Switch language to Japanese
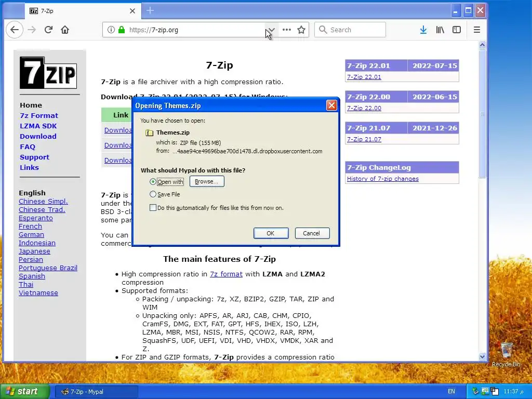Image resolution: width=532 pixels, height=399 pixels. pos(34,251)
